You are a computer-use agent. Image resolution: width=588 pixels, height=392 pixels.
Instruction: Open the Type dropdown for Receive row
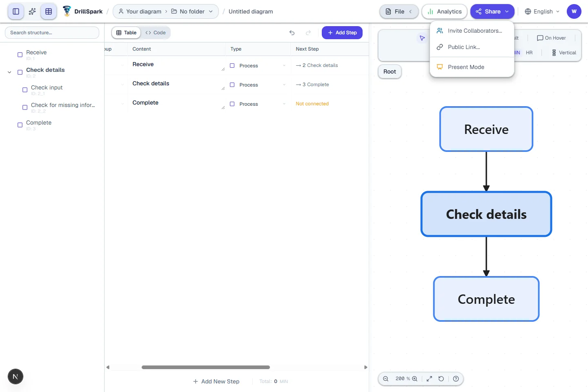point(258,66)
